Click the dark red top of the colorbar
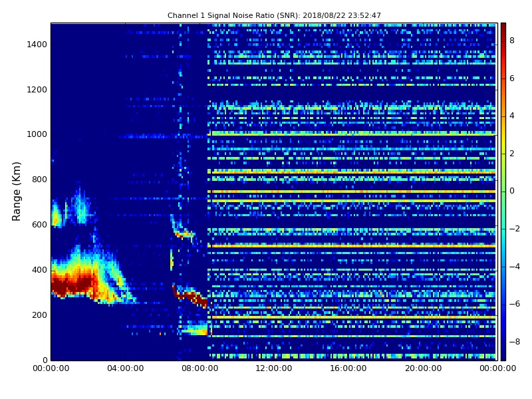Viewport: 532px width, 399px height. click(x=503, y=29)
